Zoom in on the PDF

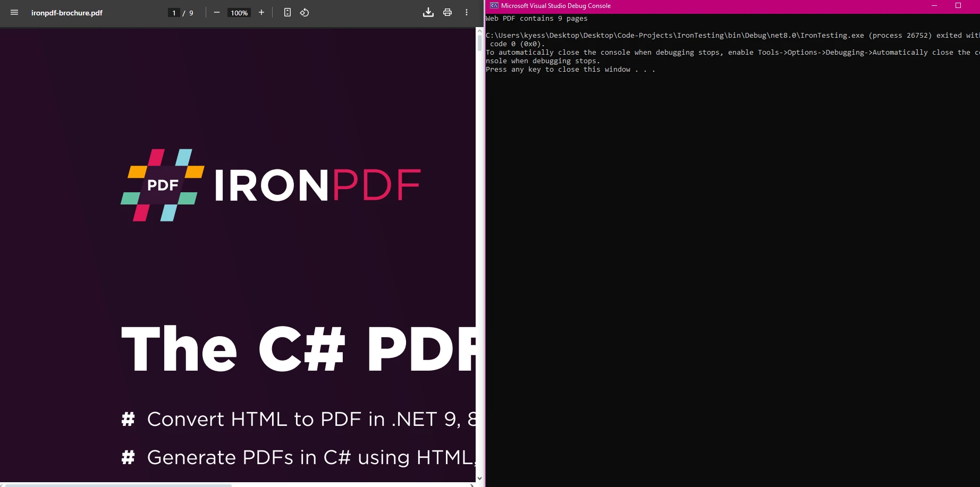[261, 12]
